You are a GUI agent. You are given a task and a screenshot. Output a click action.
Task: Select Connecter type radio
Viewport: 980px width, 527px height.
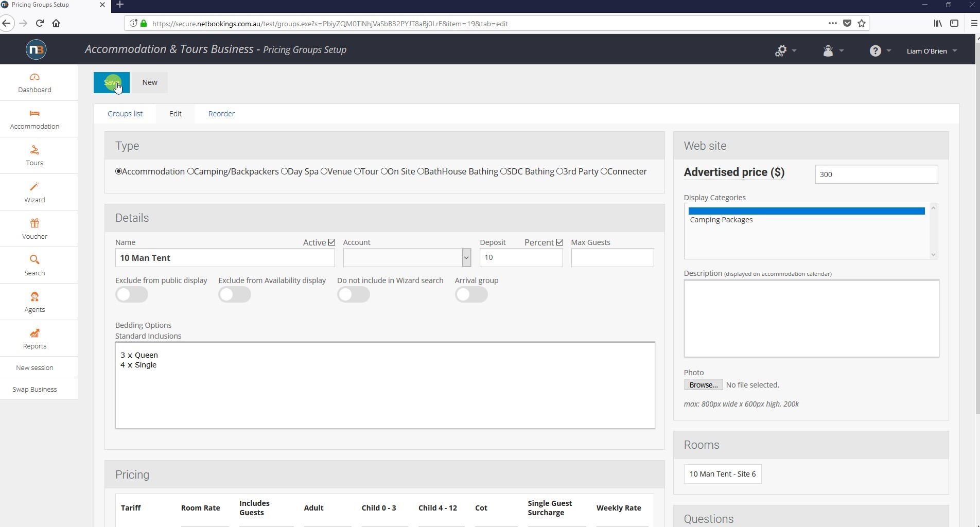604,171
